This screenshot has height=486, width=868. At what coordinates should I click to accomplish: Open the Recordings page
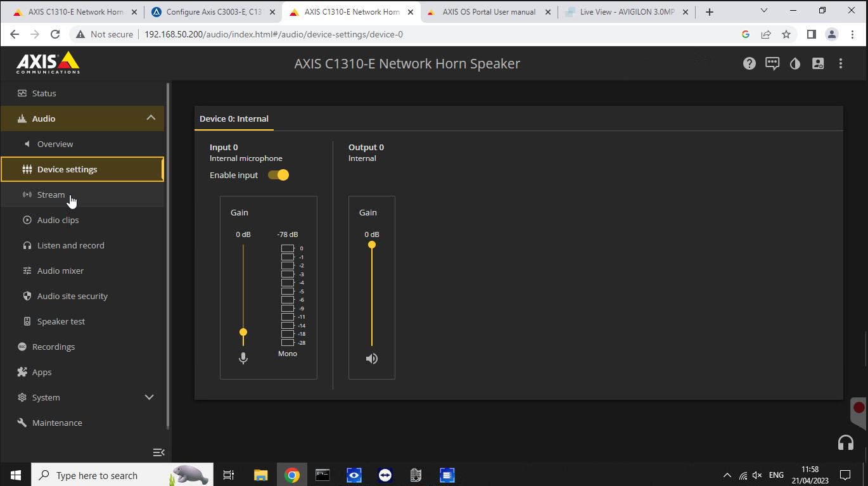coord(54,347)
